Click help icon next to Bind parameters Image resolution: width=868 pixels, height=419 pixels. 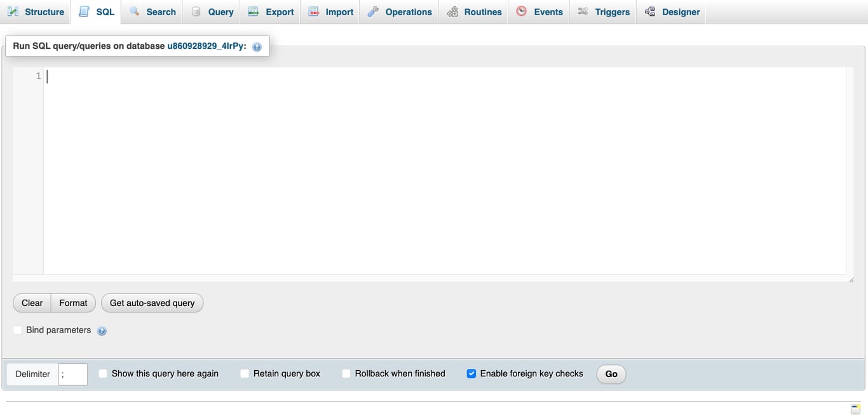102,330
